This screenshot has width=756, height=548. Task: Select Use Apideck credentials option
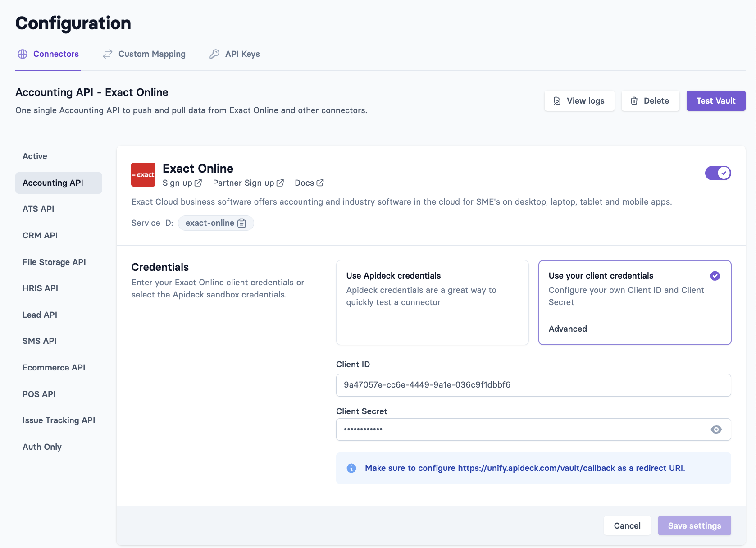(x=433, y=302)
